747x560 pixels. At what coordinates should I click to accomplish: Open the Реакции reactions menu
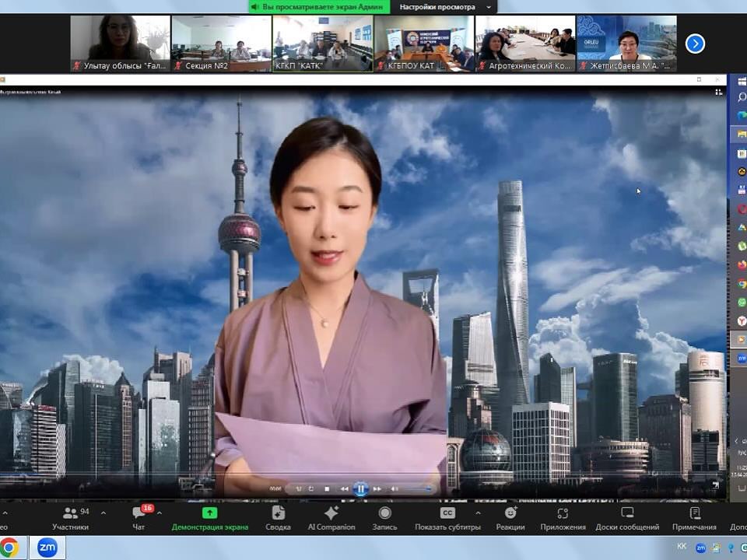(x=510, y=518)
